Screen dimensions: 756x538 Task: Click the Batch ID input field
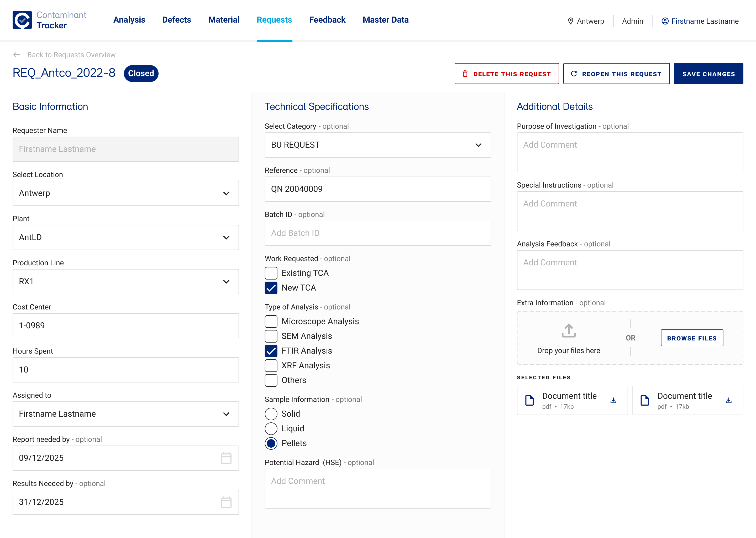click(378, 233)
